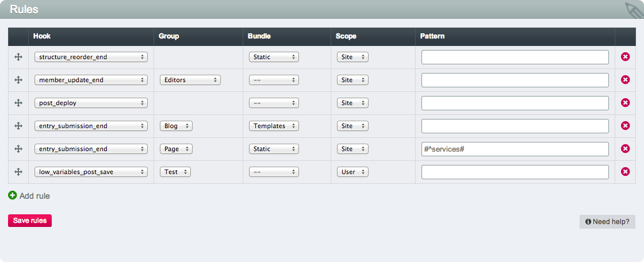Viewport: 644px width, 262px height.
Task: Remove the rule with #^services# pattern
Action: pos(626,149)
